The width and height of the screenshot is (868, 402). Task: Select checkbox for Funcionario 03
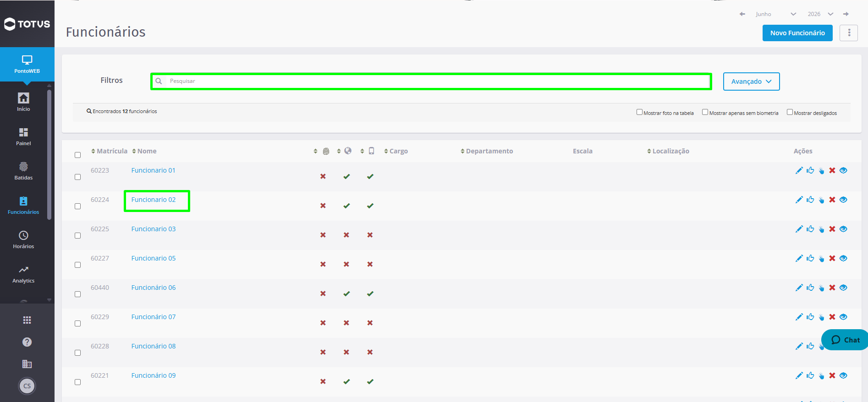[x=77, y=235]
